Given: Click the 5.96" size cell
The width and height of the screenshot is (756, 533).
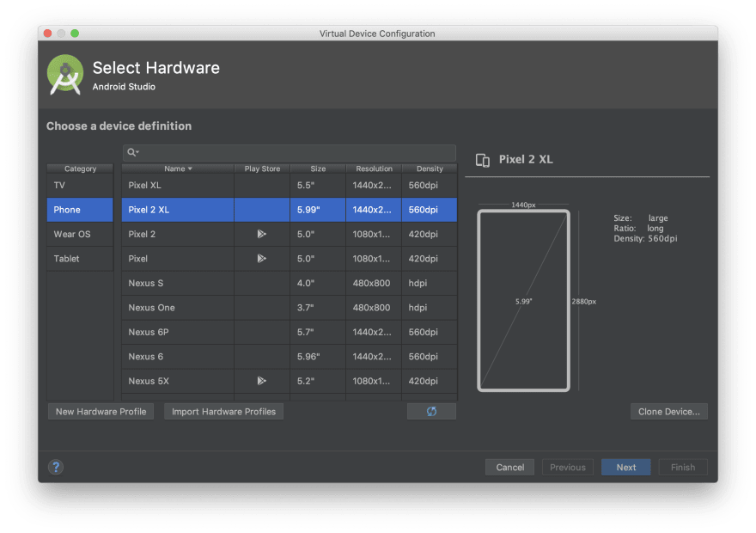Looking at the screenshot, I should coord(318,357).
